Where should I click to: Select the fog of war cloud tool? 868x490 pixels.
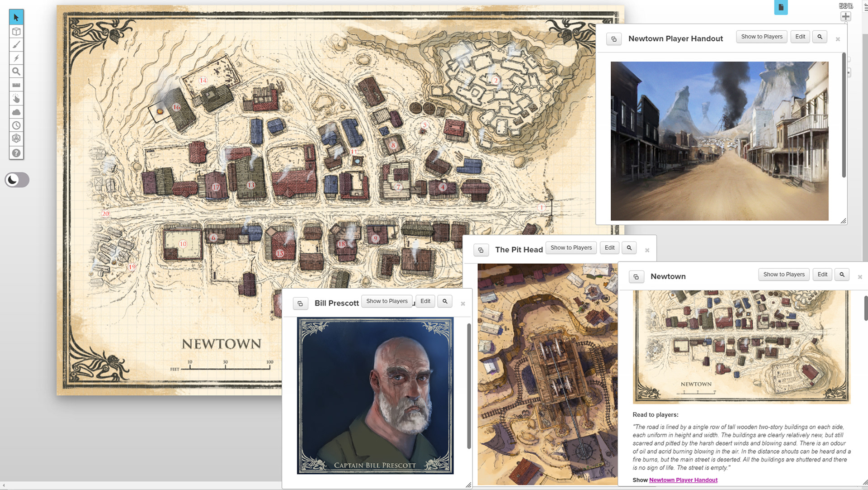click(x=16, y=112)
